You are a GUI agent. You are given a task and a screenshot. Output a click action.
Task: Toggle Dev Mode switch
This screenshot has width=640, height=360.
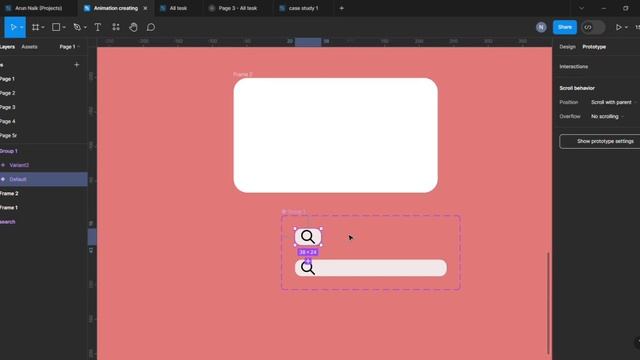pos(593,27)
